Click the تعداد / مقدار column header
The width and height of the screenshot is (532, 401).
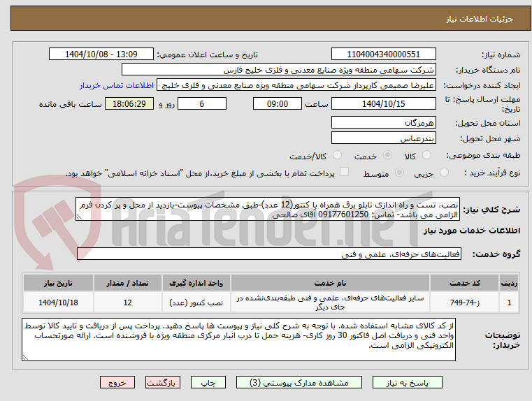coord(127,283)
